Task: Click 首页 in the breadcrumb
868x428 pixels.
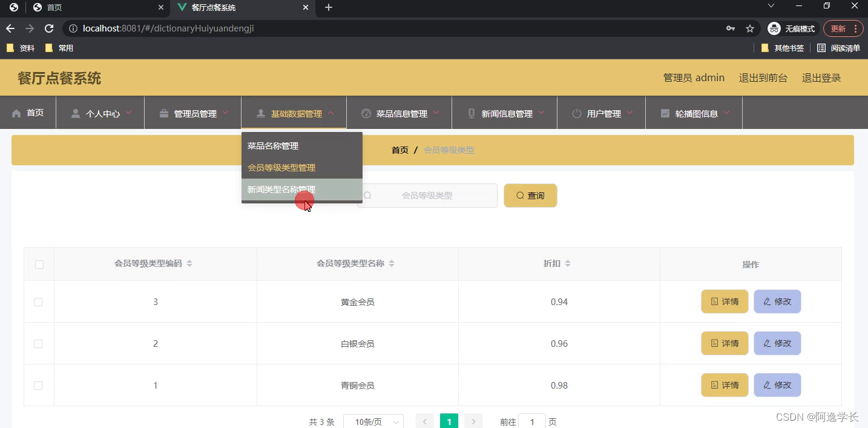Action: [x=400, y=150]
